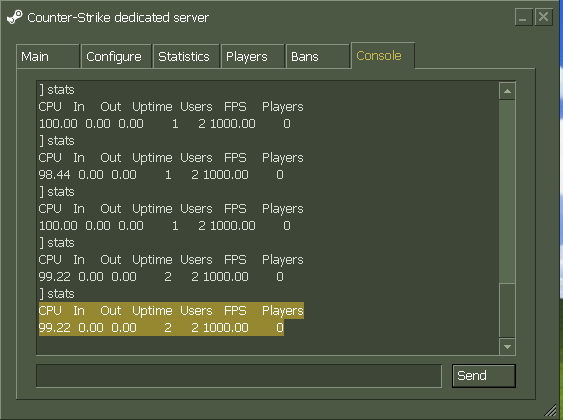Minimize the dedicated server window

point(523,17)
